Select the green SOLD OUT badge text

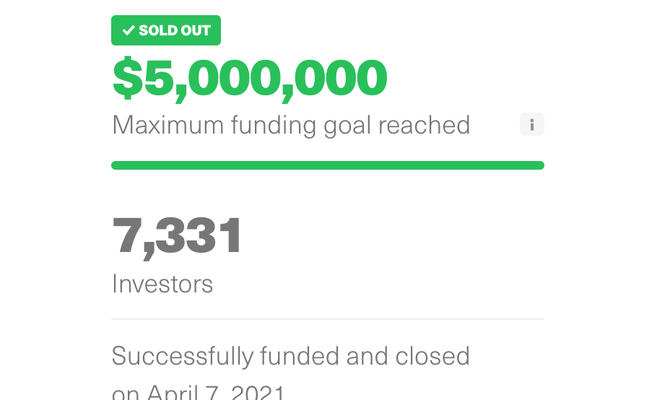point(174,30)
